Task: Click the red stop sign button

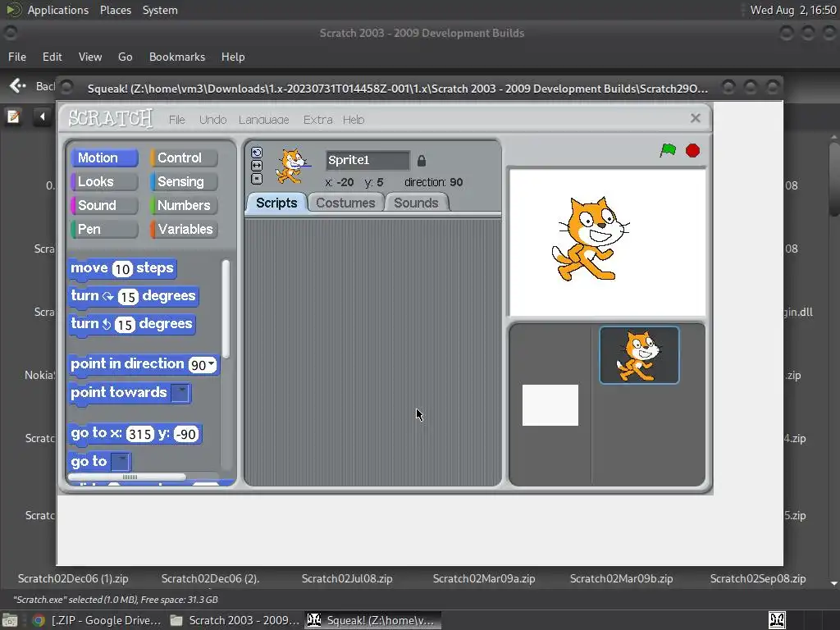Action: pos(692,151)
